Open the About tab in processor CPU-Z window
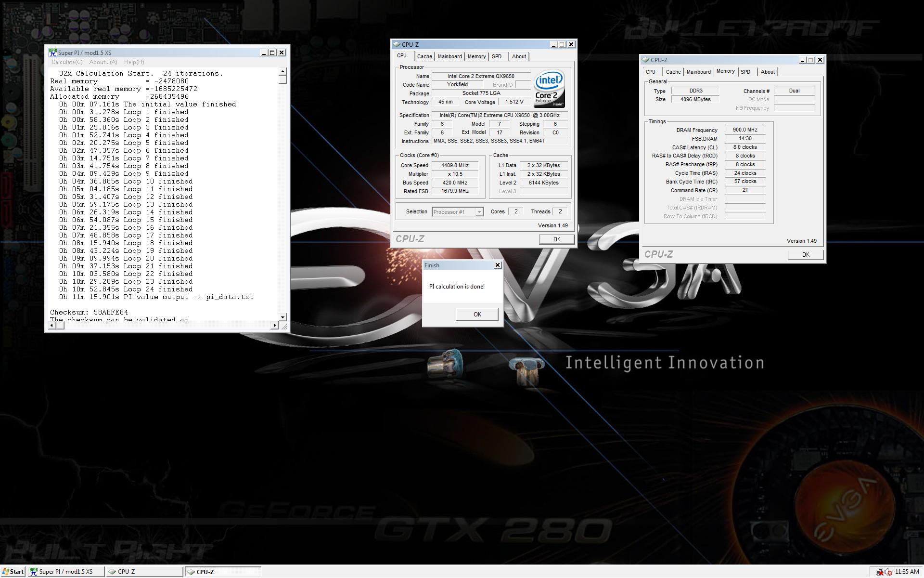Viewport: 924px width, 578px height. tap(519, 56)
